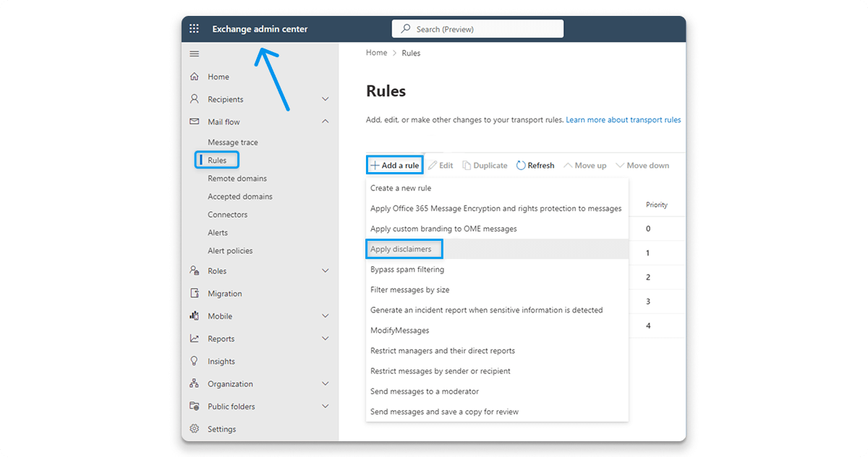Choose Apply Office 365 Message Encryption option
Image resolution: width=868 pixels, height=460 pixels.
click(497, 208)
